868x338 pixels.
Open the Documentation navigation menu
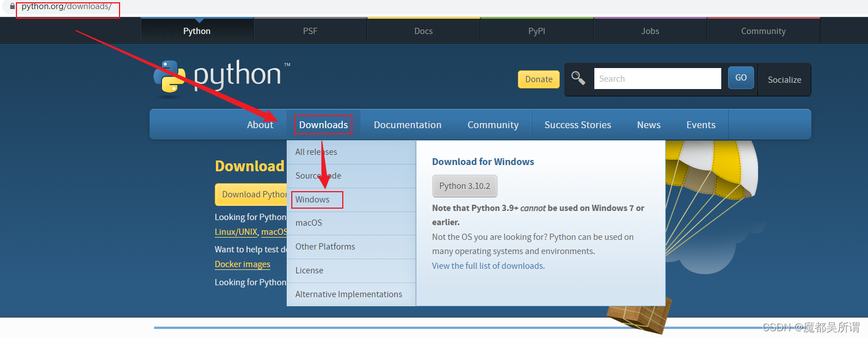(x=407, y=125)
